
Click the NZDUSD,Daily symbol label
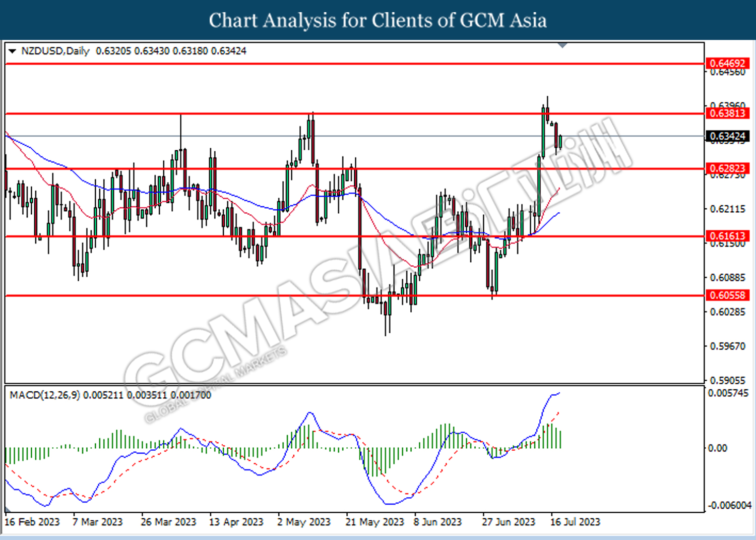coord(55,51)
